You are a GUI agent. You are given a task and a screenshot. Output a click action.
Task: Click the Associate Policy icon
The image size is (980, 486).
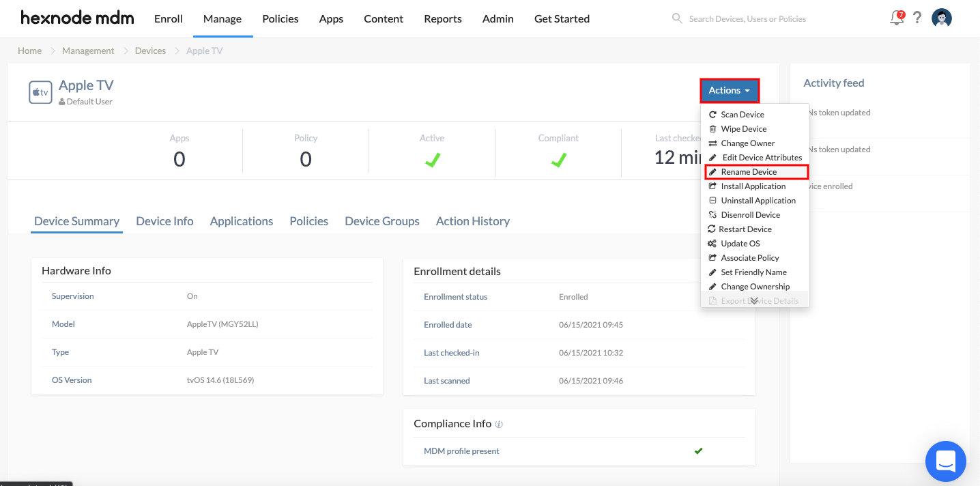coord(712,258)
